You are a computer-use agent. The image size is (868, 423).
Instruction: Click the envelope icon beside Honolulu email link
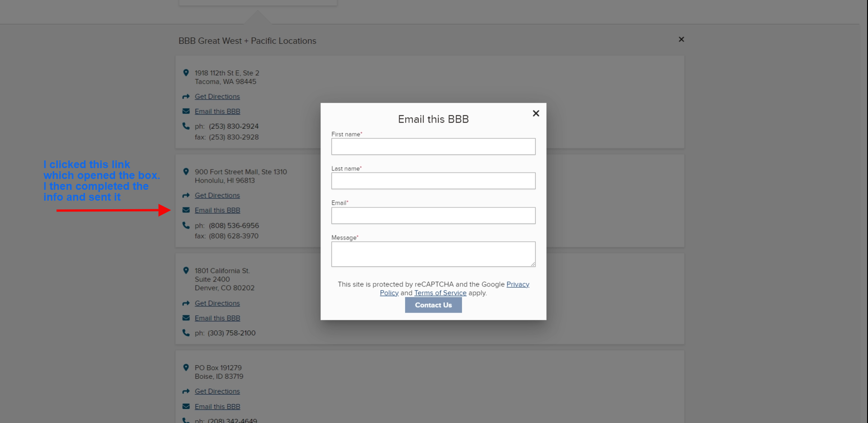click(186, 210)
